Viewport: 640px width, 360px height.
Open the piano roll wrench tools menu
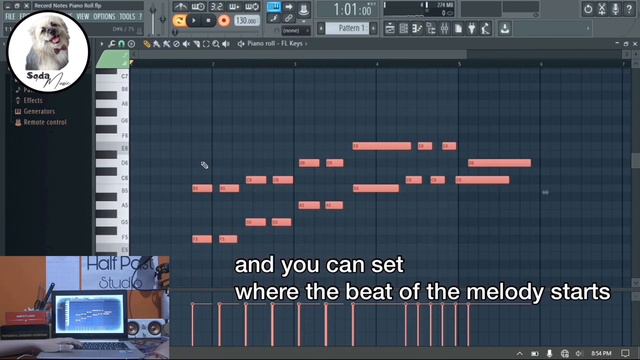111,44
